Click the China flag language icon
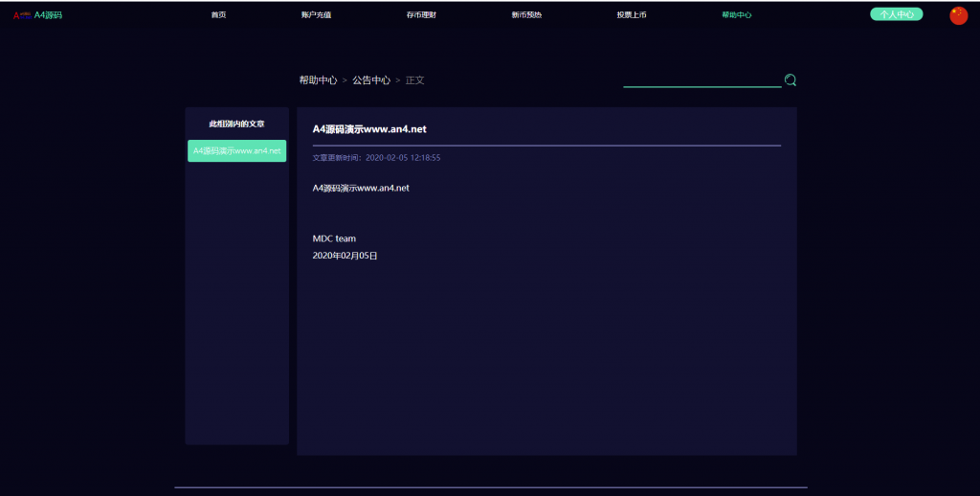Viewport: 980px width, 496px height. click(958, 15)
